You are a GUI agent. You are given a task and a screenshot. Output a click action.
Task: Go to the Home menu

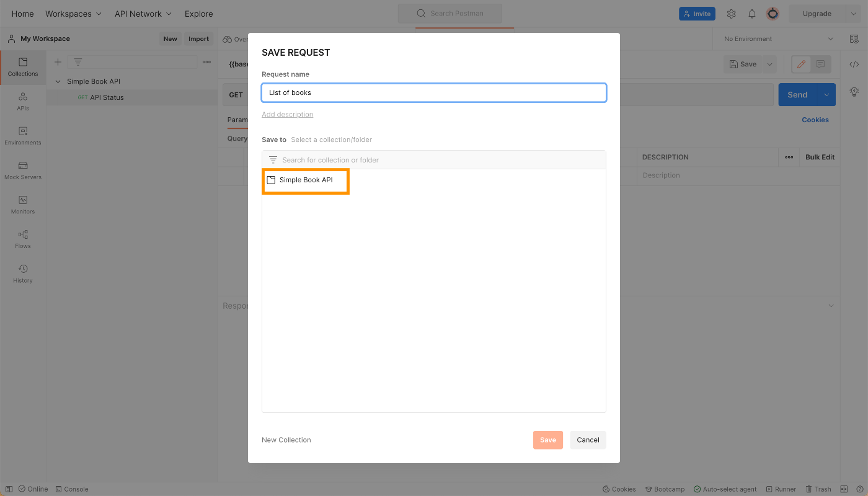click(x=23, y=14)
